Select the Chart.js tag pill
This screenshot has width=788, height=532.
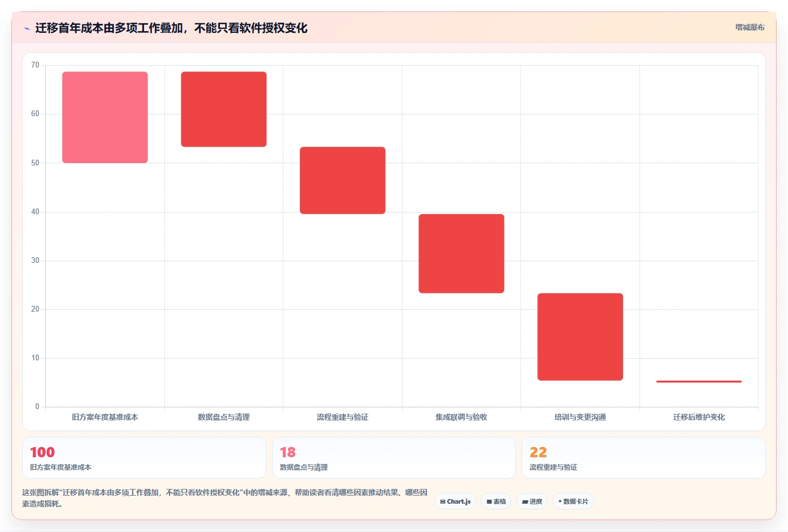(455, 501)
